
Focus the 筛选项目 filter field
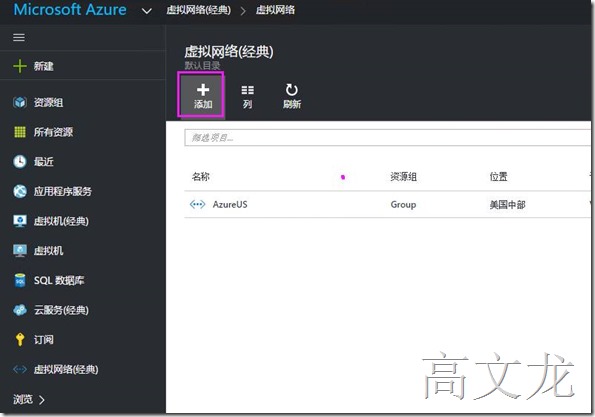[387, 137]
